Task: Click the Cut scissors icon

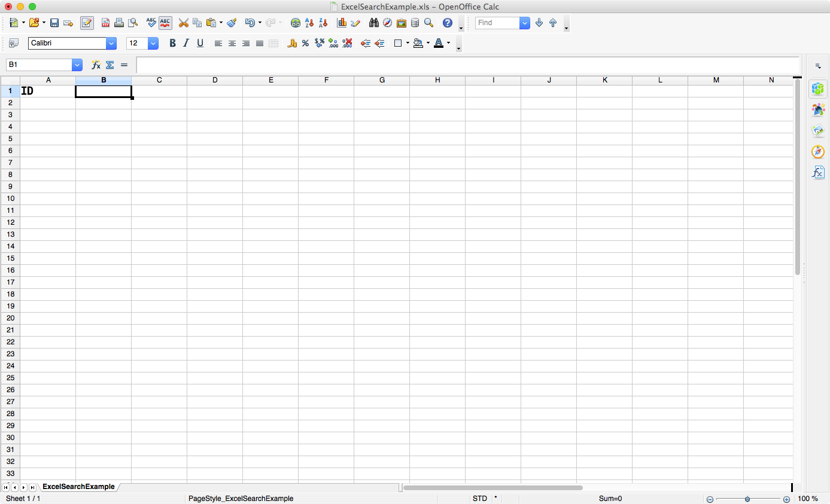Action: [184, 23]
